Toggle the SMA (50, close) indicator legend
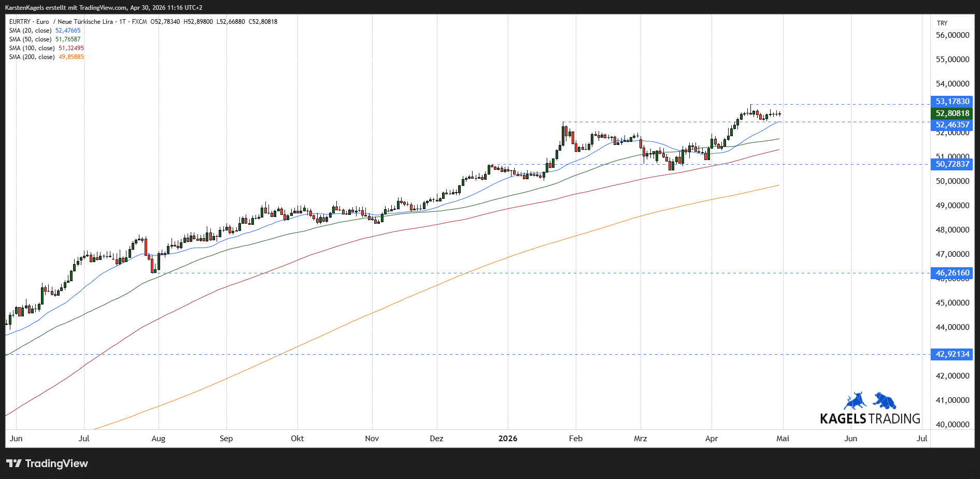This screenshot has width=980, height=479. (x=30, y=39)
